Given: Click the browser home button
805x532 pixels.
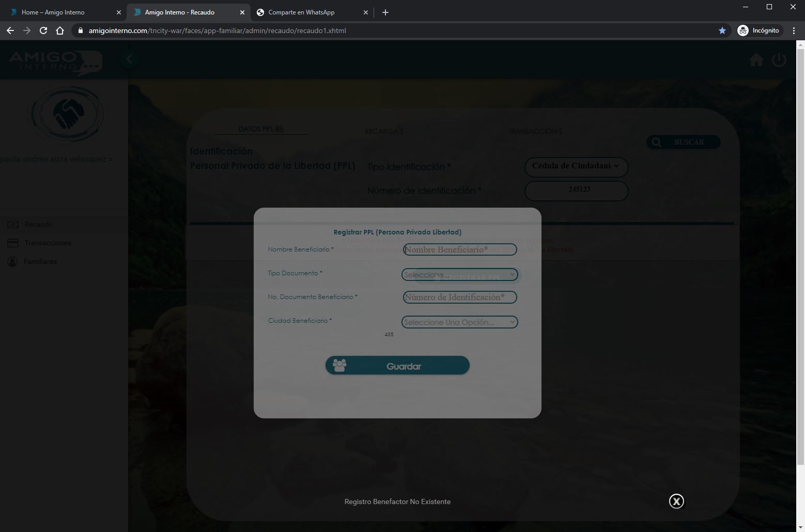Looking at the screenshot, I should (x=60, y=30).
